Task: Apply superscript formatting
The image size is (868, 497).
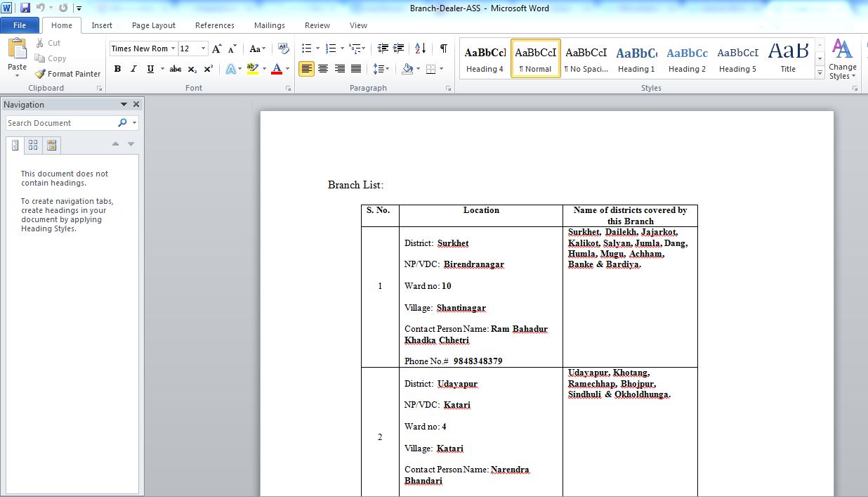Action: click(x=209, y=69)
